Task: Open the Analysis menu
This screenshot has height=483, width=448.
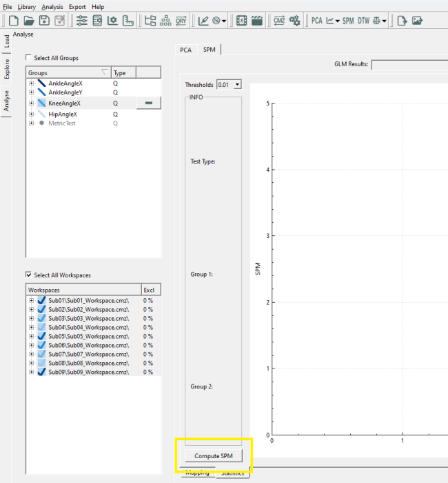Action: click(x=52, y=7)
